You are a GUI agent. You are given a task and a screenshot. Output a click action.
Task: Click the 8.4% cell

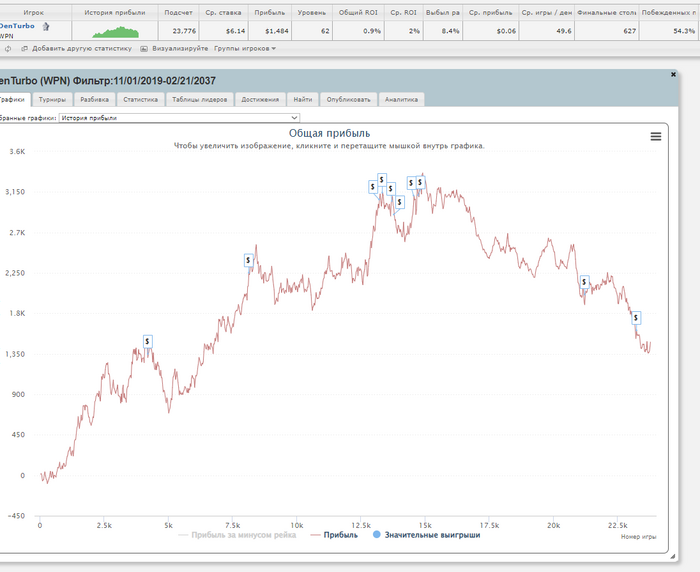443,31
